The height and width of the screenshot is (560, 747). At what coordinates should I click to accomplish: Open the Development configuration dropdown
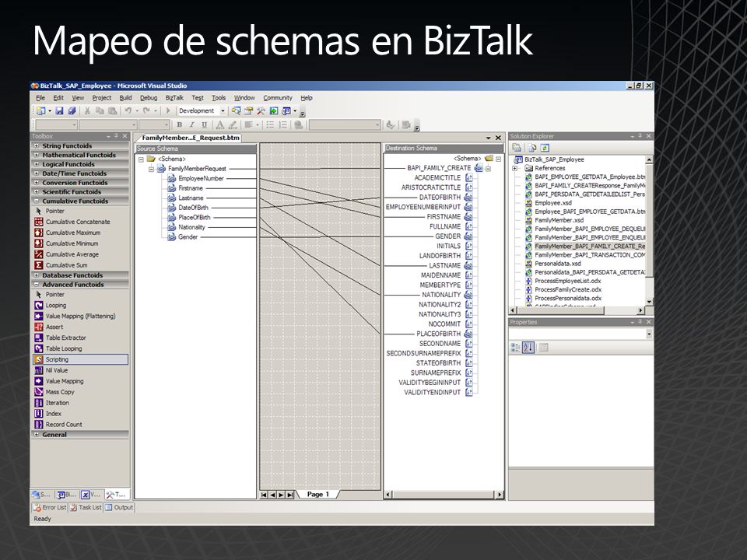(223, 111)
